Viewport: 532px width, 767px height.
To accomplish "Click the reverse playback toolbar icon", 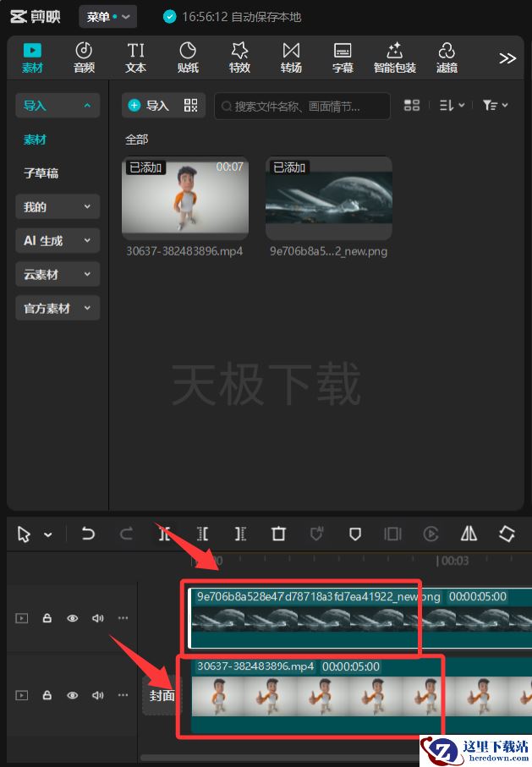I will click(431, 534).
